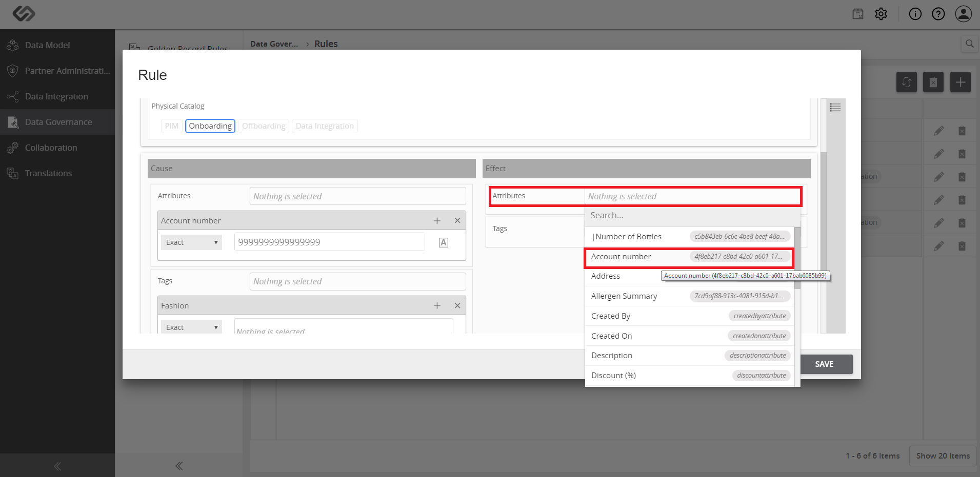The height and width of the screenshot is (477, 980).
Task: Open the Exact dropdown for Account number
Action: [x=191, y=242]
